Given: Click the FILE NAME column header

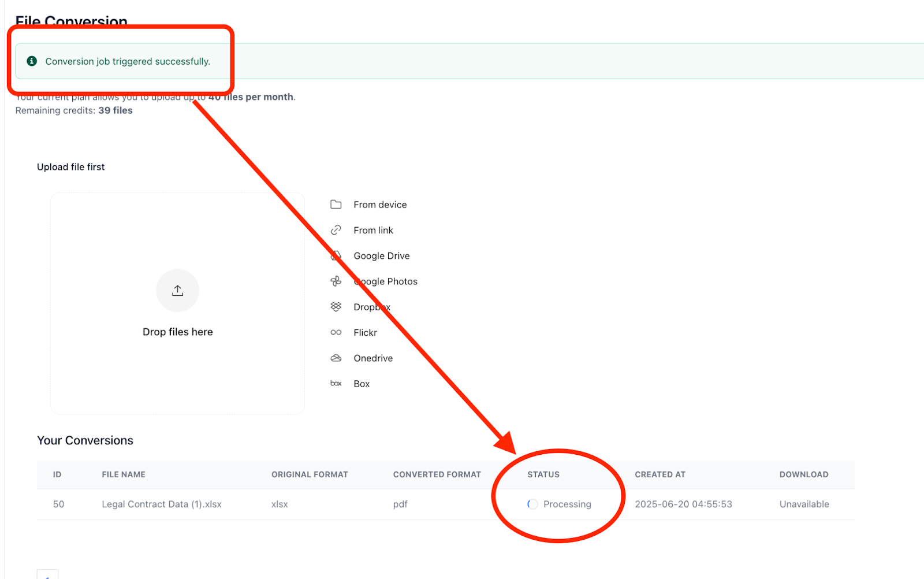Looking at the screenshot, I should pos(123,474).
